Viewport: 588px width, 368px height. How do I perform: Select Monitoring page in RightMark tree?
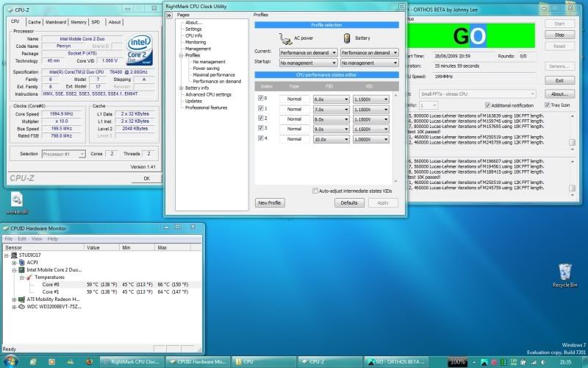coord(196,42)
